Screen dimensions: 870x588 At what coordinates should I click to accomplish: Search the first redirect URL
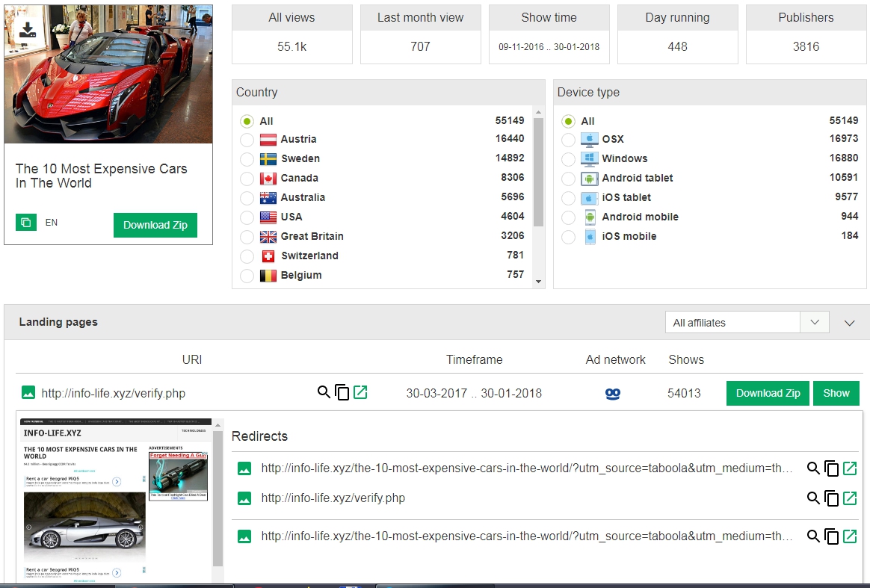pyautogui.click(x=813, y=468)
